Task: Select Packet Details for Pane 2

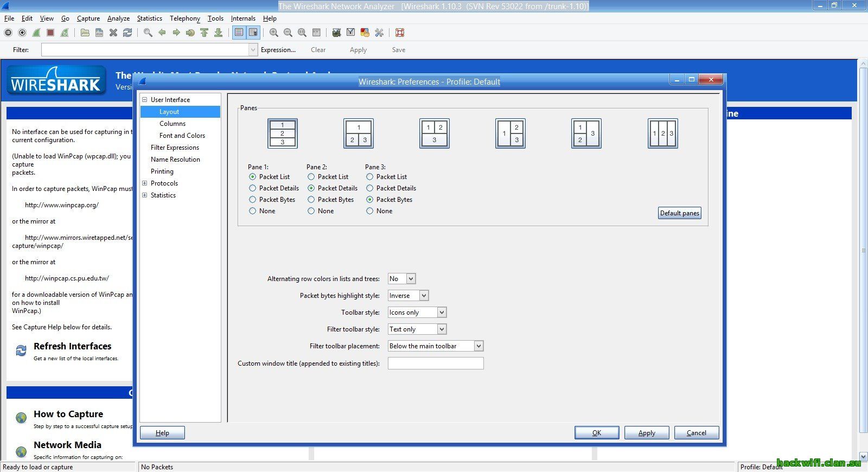Action: pyautogui.click(x=311, y=188)
